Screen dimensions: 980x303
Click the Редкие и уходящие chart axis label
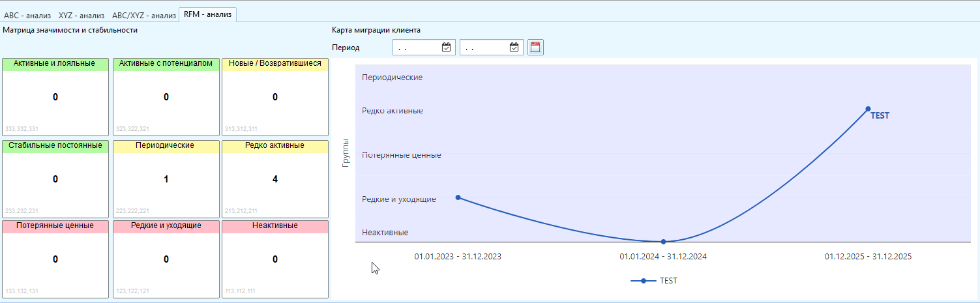[x=399, y=199]
